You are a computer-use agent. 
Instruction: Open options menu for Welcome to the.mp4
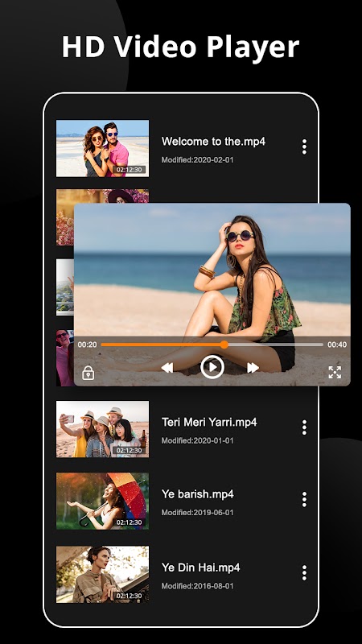[304, 147]
